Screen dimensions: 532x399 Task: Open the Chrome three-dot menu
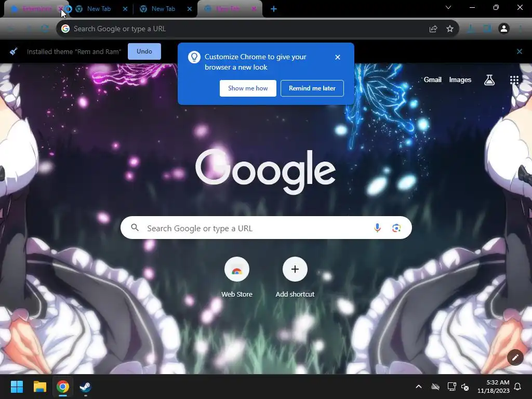coord(521,29)
